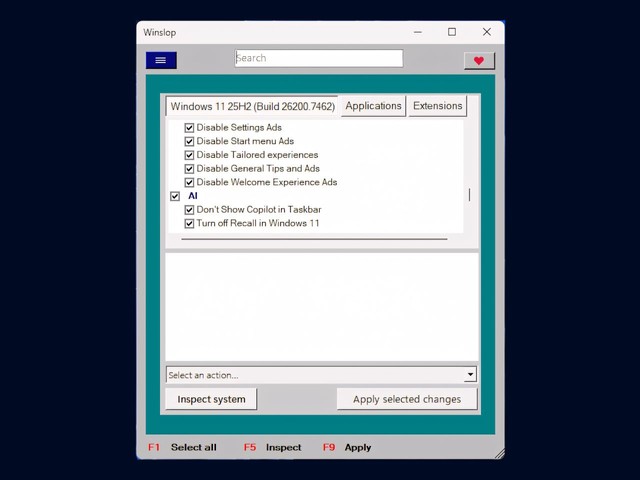Screen dimensions: 640x480
Task: Toggle the AI category checkbox
Action: [175, 196]
